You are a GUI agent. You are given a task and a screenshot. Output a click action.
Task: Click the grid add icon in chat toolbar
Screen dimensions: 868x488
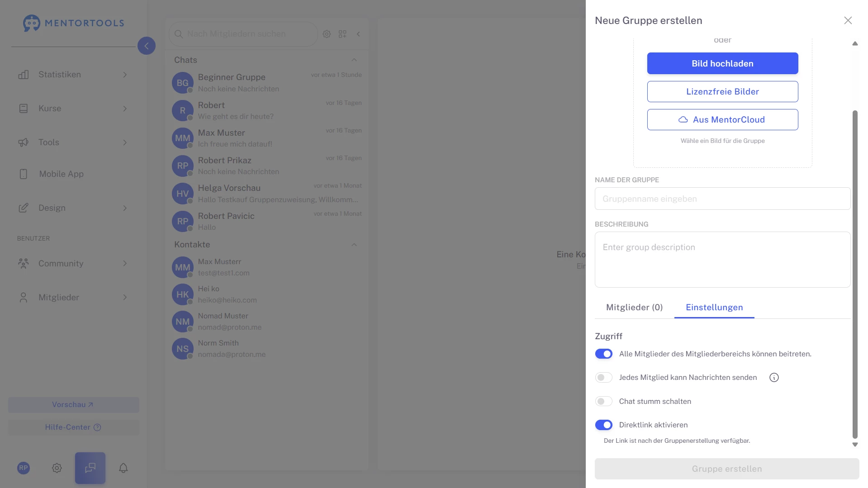342,34
